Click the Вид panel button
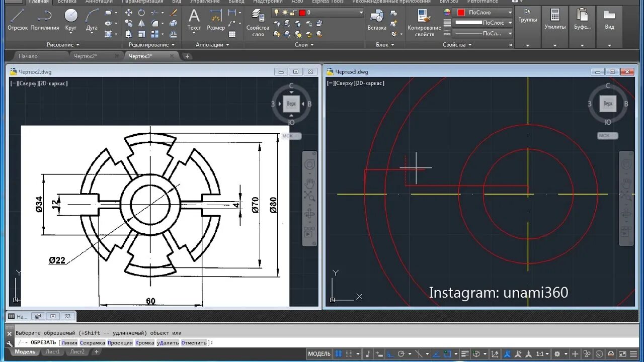This screenshot has height=362, width=644. click(x=609, y=28)
